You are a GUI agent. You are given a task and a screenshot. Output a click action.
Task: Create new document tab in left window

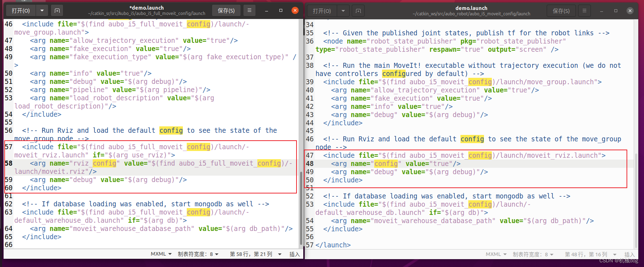(x=57, y=11)
